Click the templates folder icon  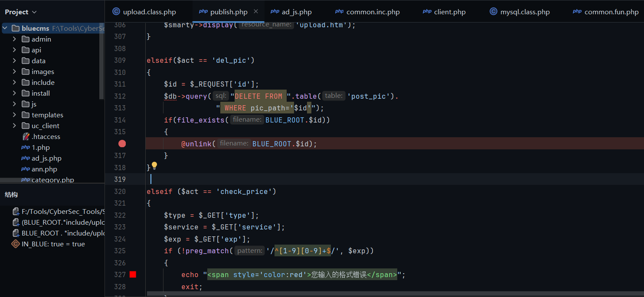click(x=26, y=115)
